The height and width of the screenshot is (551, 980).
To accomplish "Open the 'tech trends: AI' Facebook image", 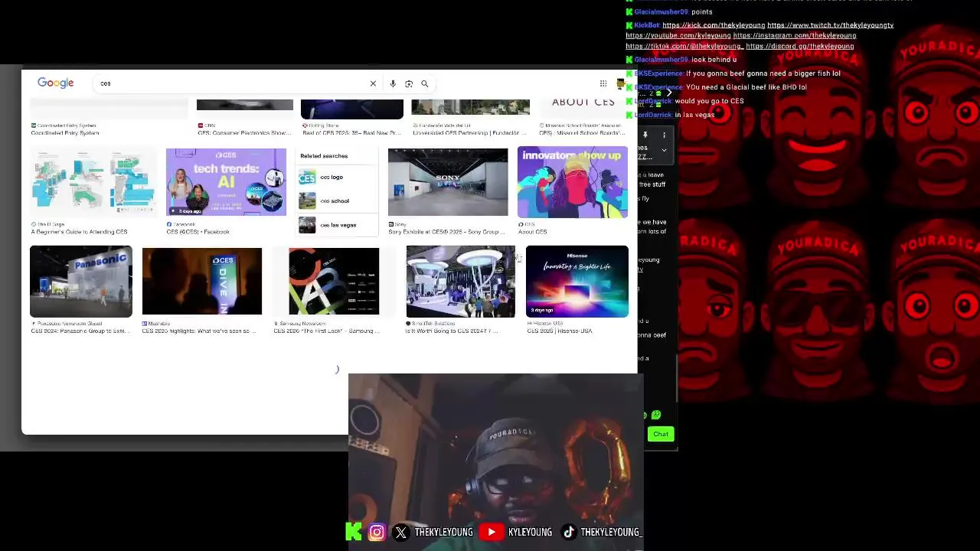I will (226, 182).
